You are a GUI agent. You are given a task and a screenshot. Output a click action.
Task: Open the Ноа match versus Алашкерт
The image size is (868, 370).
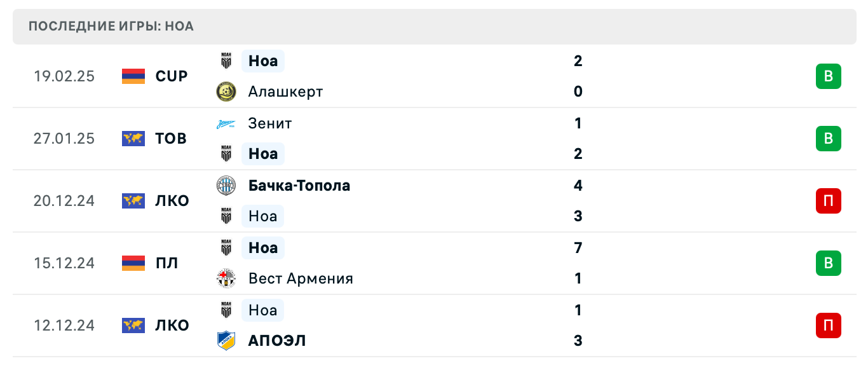(262, 60)
